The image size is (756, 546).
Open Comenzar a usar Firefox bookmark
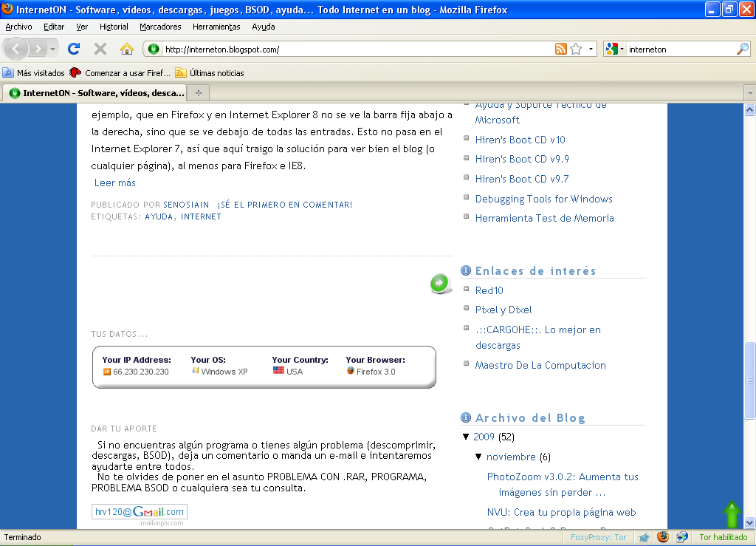point(120,73)
